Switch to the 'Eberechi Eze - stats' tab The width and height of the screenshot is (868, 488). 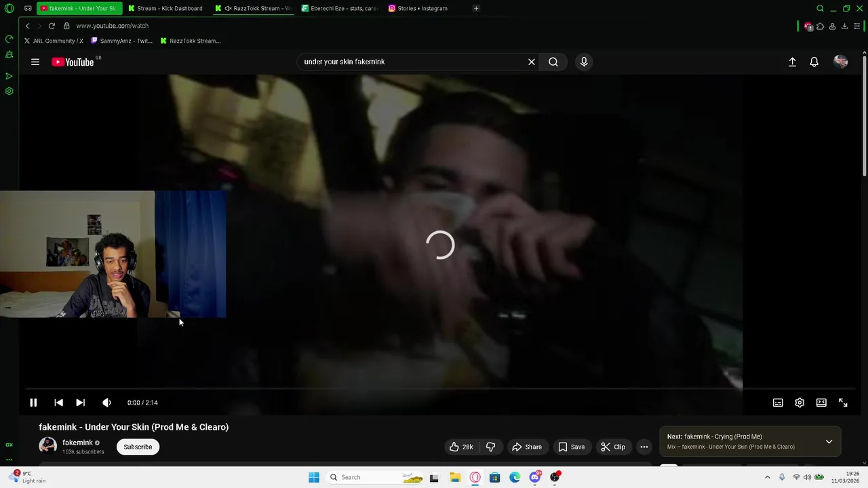[339, 8]
